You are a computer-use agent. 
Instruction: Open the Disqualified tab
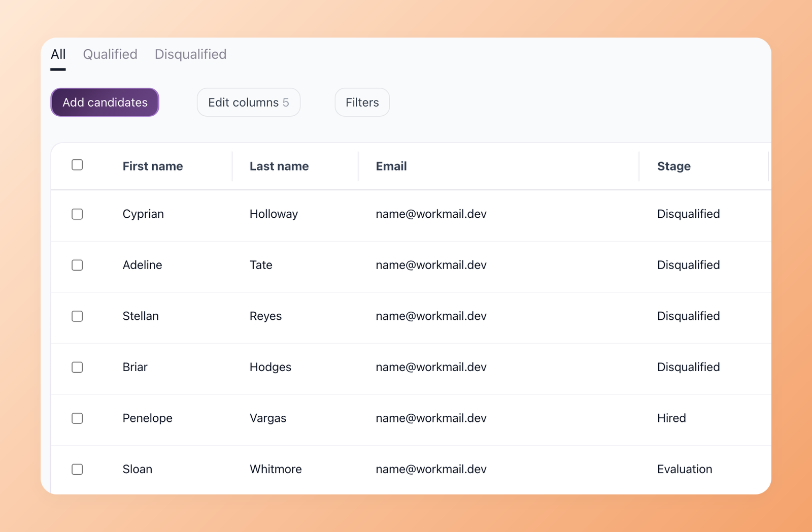tap(190, 54)
